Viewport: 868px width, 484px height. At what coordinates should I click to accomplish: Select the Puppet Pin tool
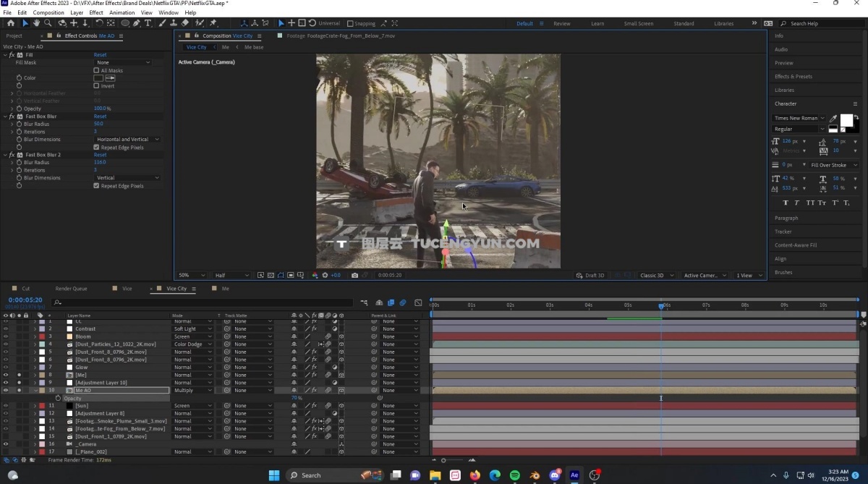tap(213, 23)
